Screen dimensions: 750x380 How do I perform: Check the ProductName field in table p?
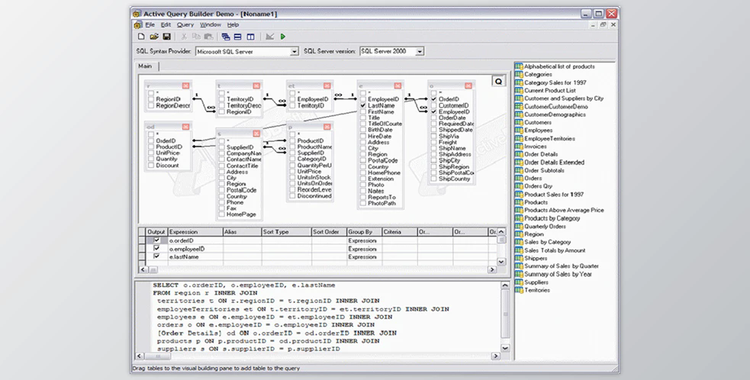click(x=292, y=147)
